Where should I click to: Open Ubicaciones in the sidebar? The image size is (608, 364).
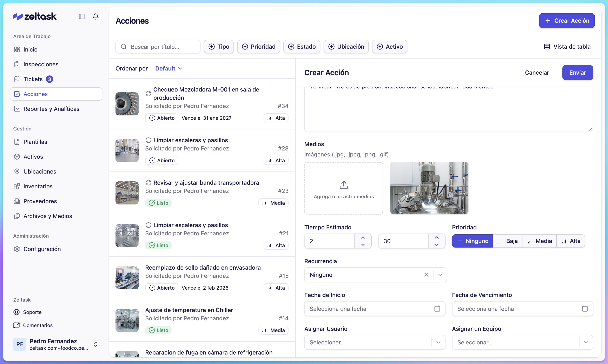(56, 171)
